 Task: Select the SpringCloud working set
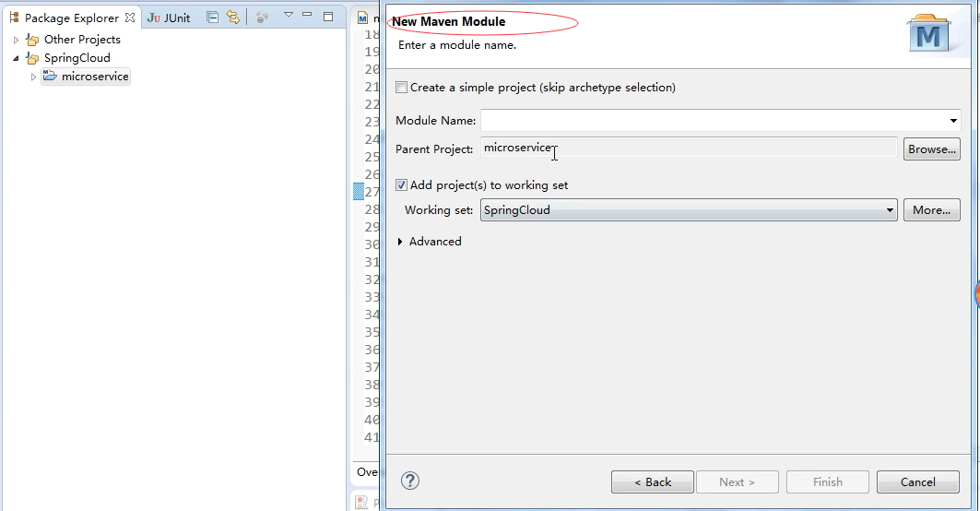77,57
